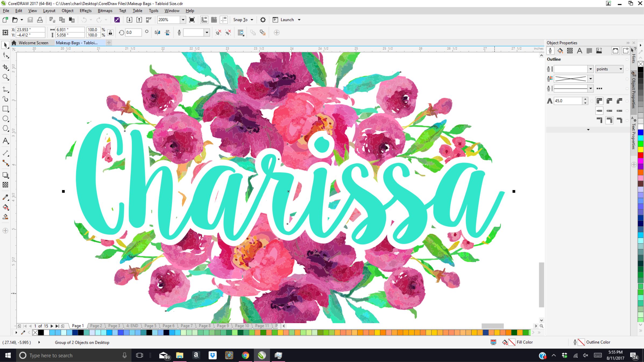This screenshot has width=644, height=362.
Task: Choose the Crop tool
Action: pyautogui.click(x=5, y=67)
